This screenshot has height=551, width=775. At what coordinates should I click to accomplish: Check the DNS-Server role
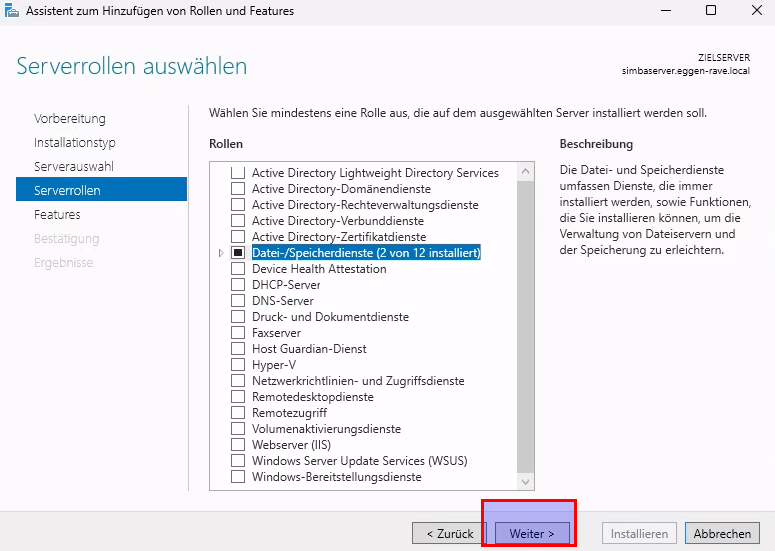tap(238, 301)
